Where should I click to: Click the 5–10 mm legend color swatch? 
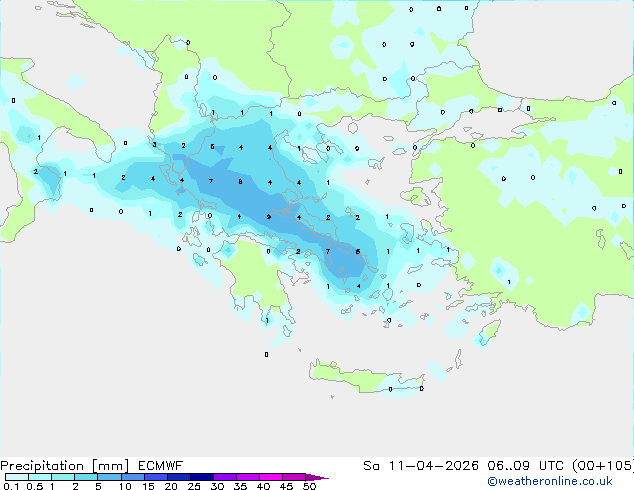pyautogui.click(x=109, y=477)
